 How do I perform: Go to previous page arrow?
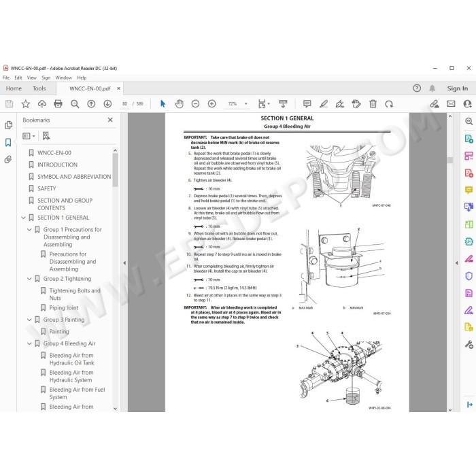91,104
